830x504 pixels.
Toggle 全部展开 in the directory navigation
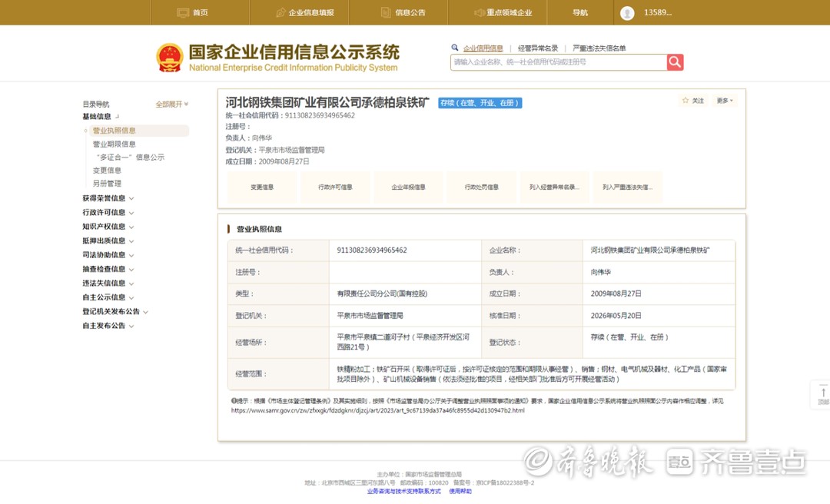(171, 104)
